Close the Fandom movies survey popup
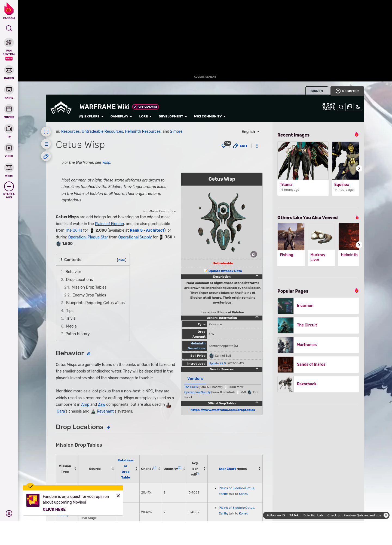This screenshot has height=545, width=392. [118, 496]
